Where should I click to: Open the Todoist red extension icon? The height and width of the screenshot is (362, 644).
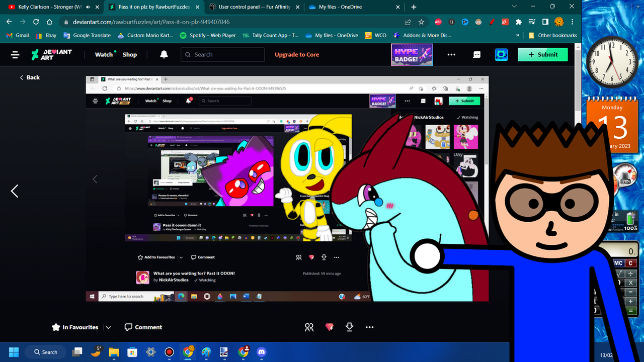click(x=505, y=22)
